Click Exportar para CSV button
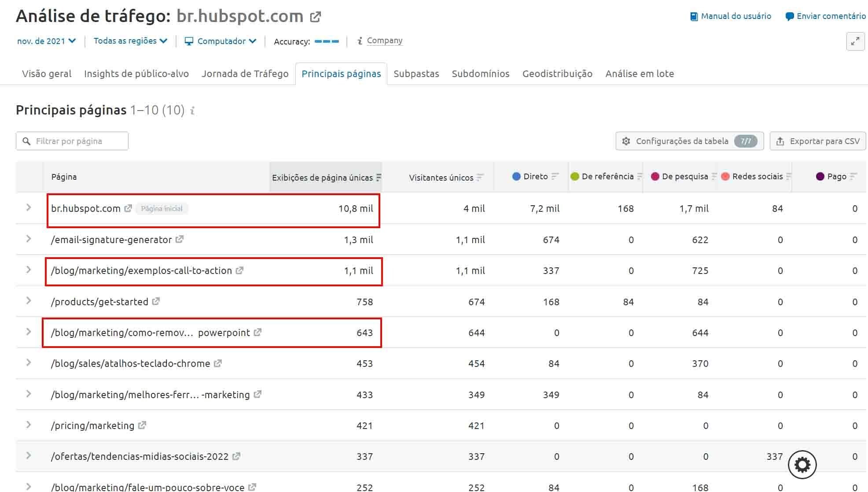Image resolution: width=868 pixels, height=492 pixels. [x=817, y=141]
